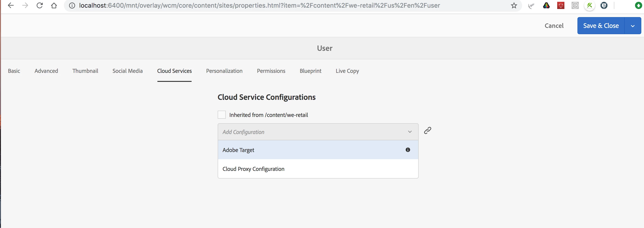Choose Adobe Target from the list
This screenshot has height=228, width=644.
(238, 150)
